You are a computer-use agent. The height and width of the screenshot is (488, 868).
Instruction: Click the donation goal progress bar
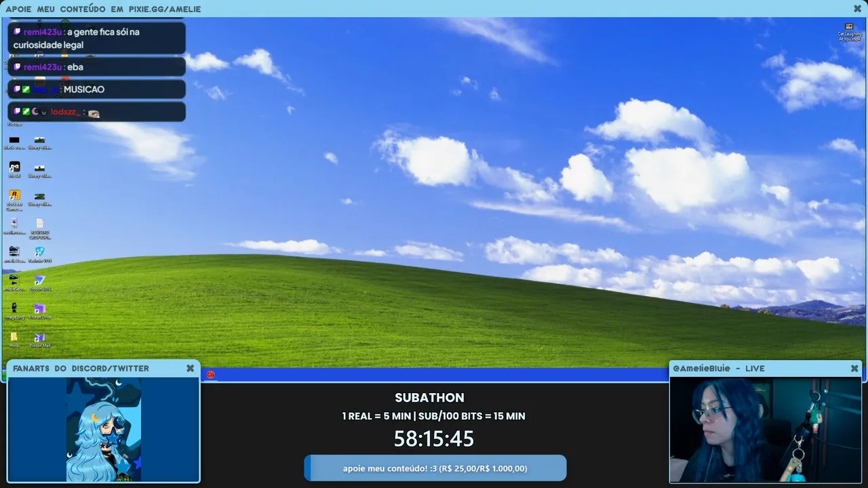pyautogui.click(x=435, y=468)
